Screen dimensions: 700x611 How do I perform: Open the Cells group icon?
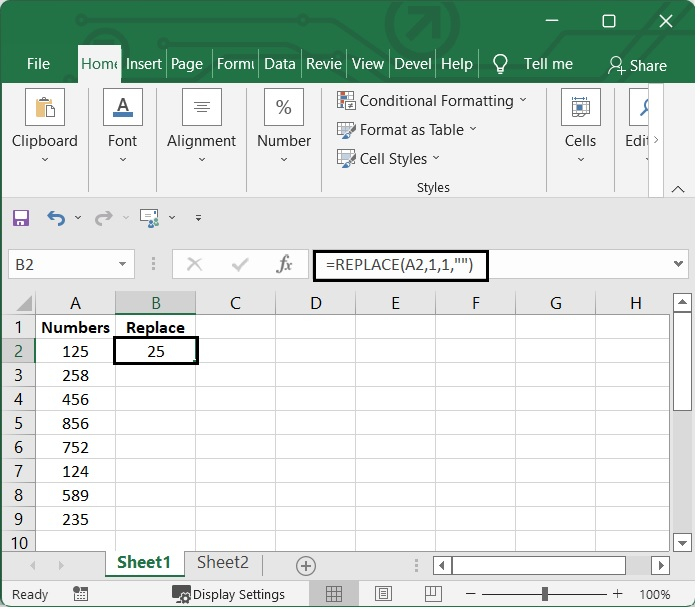tap(581, 107)
